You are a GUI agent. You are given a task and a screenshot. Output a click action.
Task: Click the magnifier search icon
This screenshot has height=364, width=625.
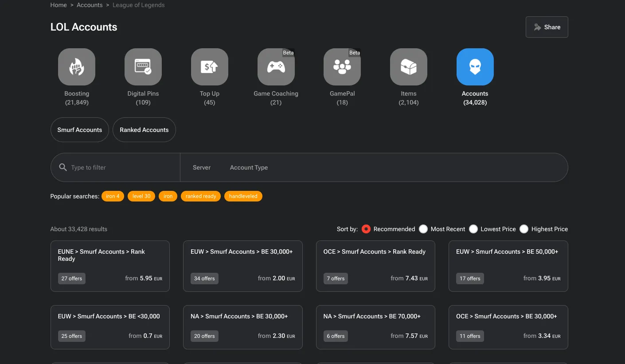pyautogui.click(x=63, y=167)
